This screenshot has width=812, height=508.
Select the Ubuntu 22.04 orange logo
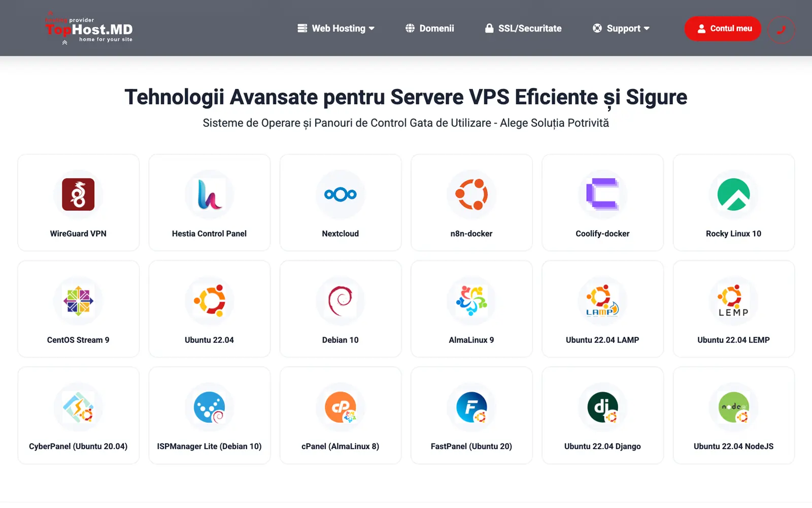(x=210, y=301)
